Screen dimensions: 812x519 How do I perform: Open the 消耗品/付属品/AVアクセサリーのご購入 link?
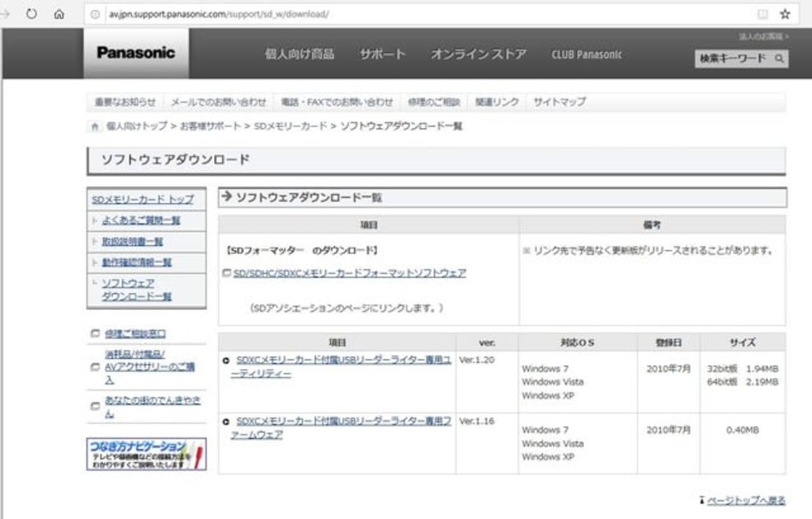point(150,367)
